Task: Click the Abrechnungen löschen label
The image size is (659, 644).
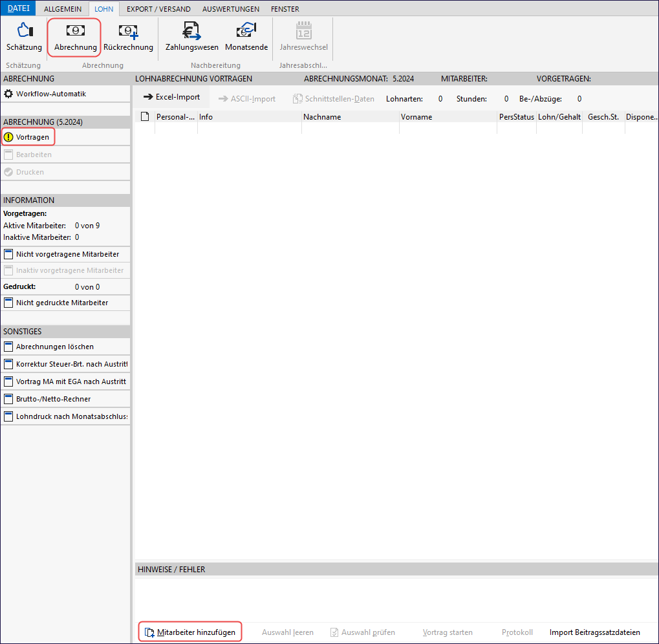Action: 55,347
